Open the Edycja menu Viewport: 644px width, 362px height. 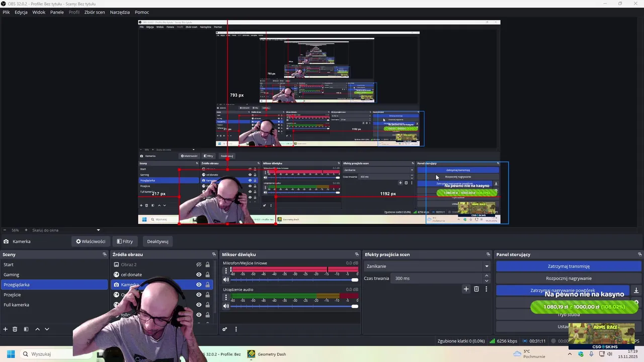pyautogui.click(x=21, y=12)
